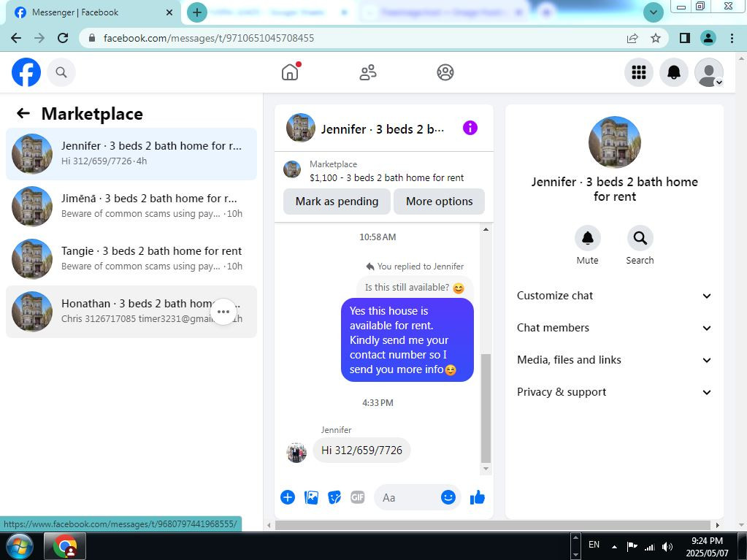The width and height of the screenshot is (747, 560).
Task: Open emoji picker in message box
Action: pyautogui.click(x=448, y=498)
